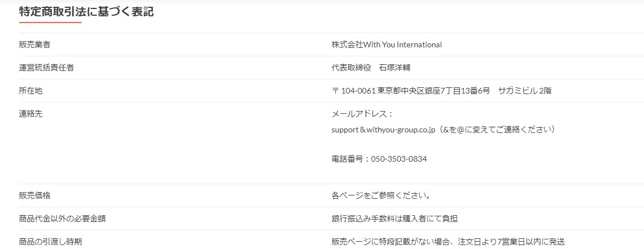644x249 pixels.
Task: Click the 連絡先 row label
Action: click(30, 114)
